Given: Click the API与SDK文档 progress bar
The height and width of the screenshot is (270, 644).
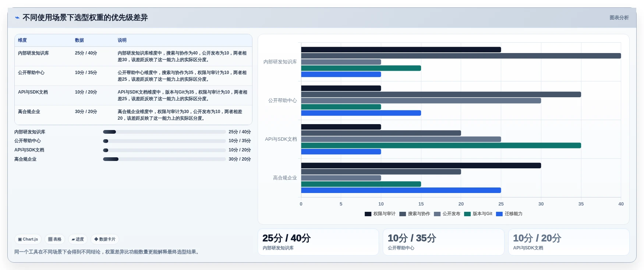Looking at the screenshot, I should click(x=164, y=150).
